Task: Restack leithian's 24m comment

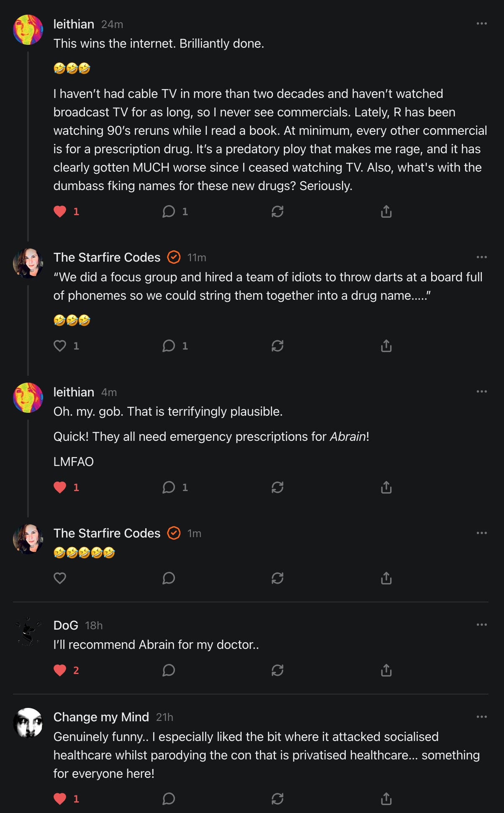Action: [x=278, y=211]
